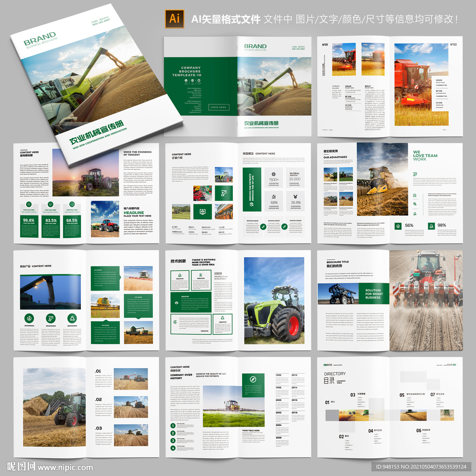Image resolution: width=476 pixels, height=476 pixels.
Task: Click the 68.5% green stat card
Action: (72, 226)
